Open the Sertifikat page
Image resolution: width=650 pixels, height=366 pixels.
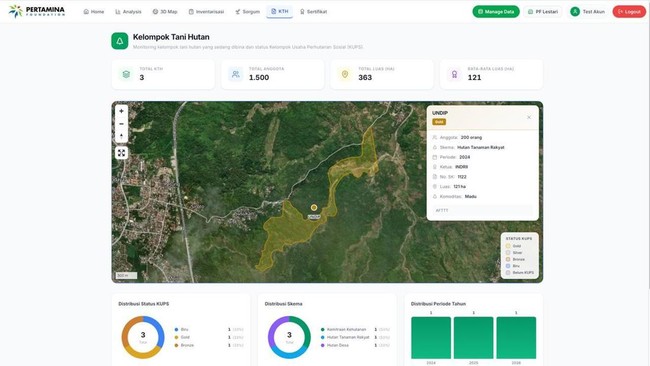[313, 12]
